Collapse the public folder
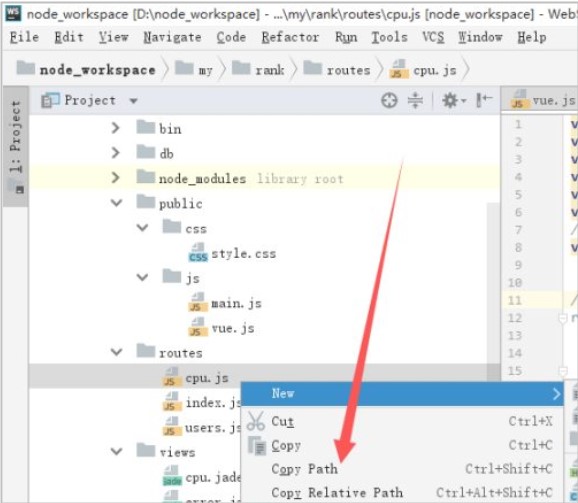The image size is (578, 503). [116, 203]
